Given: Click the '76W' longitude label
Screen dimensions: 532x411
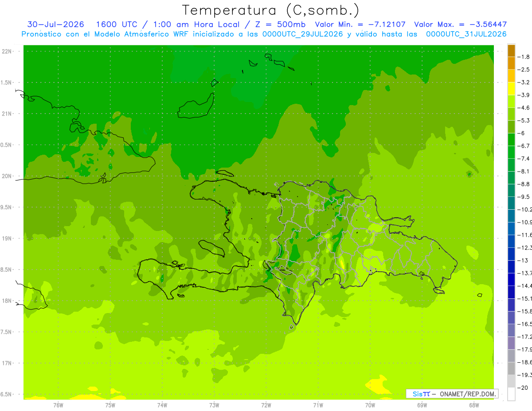Looking at the screenshot, I should click(58, 405).
